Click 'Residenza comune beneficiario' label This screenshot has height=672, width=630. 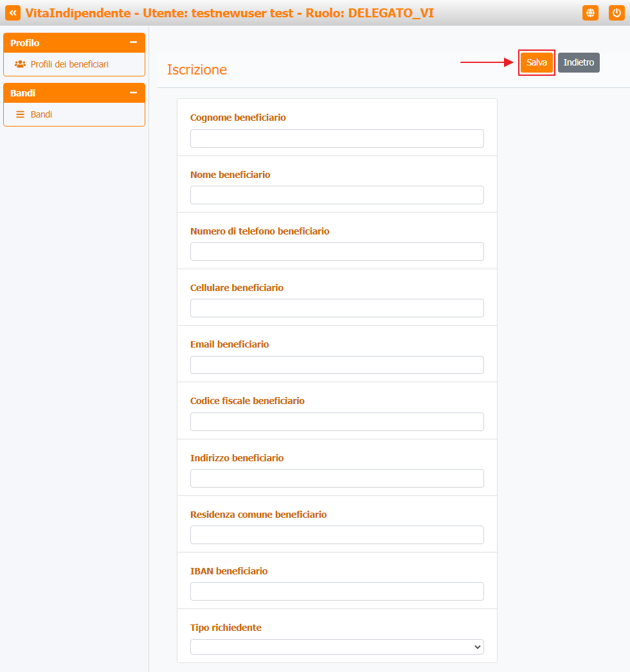coord(258,515)
